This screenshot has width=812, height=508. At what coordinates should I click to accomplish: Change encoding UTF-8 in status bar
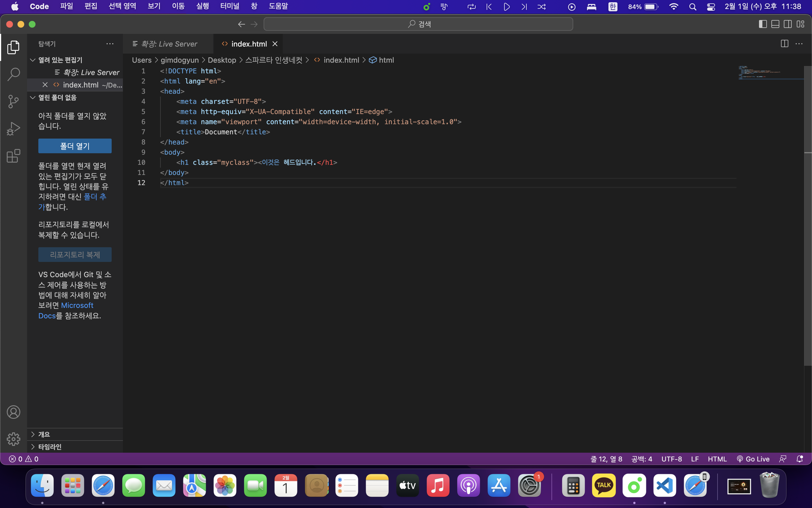coord(671,459)
